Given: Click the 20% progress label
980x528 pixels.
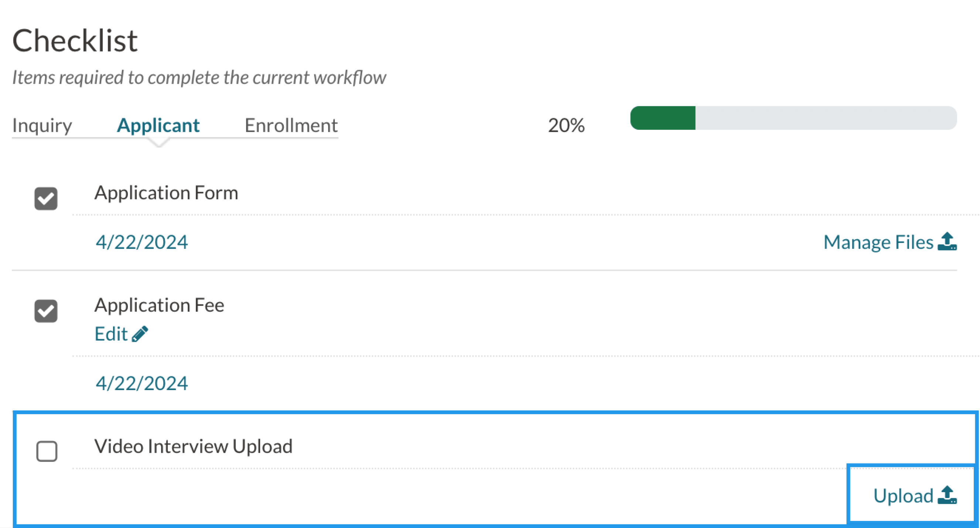Looking at the screenshot, I should click(x=566, y=125).
